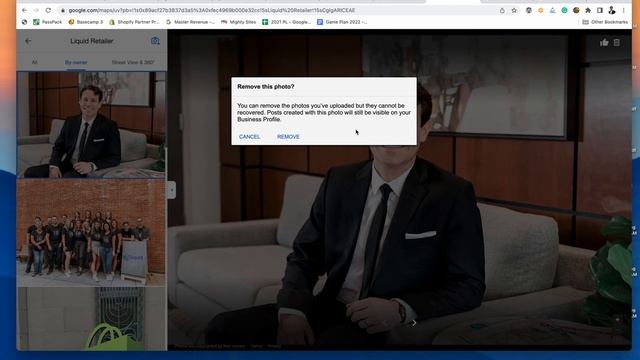Click the trash delete photo icon
Image resolution: width=640 pixels, height=360 pixels.
(617, 42)
